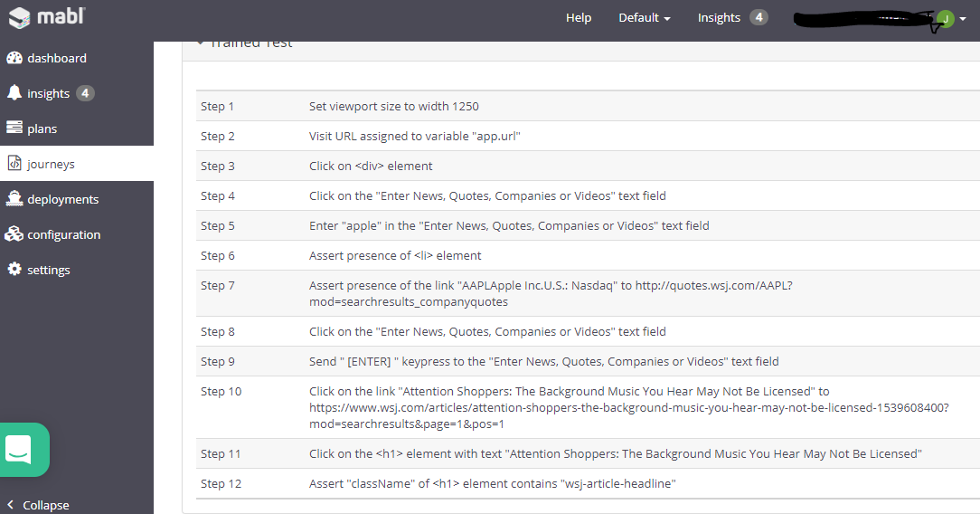The image size is (980, 514).
Task: Click the journeys code file icon
Action: pyautogui.click(x=14, y=163)
